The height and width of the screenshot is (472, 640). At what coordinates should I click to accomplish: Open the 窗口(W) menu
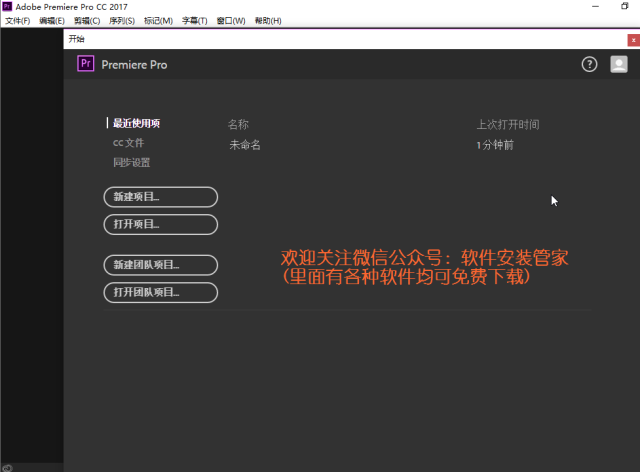coord(231,20)
